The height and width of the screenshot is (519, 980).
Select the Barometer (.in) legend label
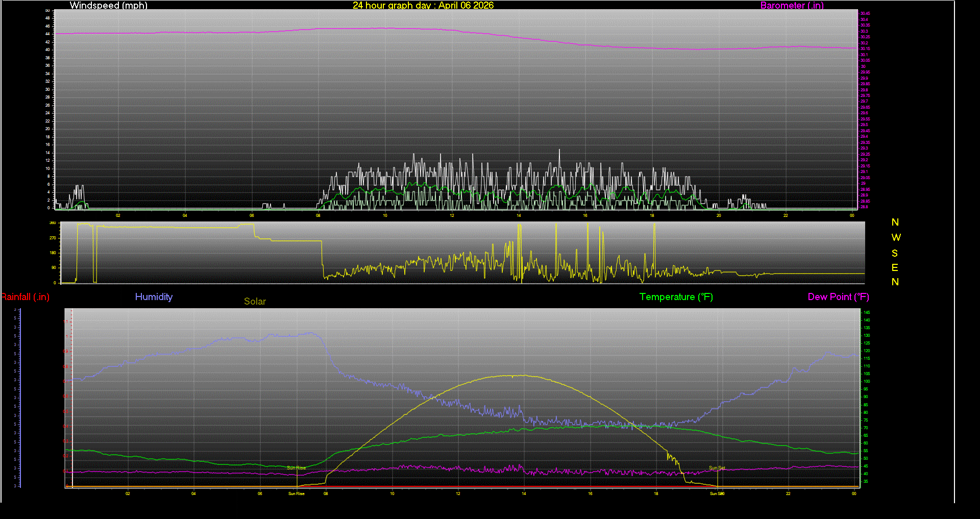[x=792, y=6]
